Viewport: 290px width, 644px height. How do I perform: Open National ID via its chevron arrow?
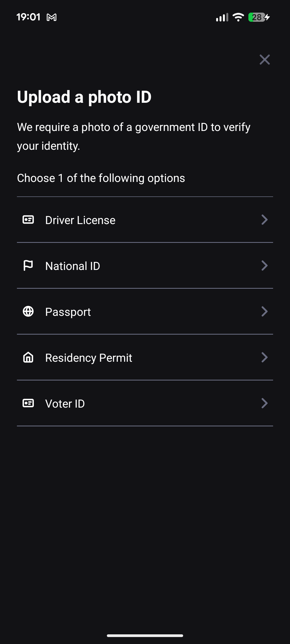point(264,266)
